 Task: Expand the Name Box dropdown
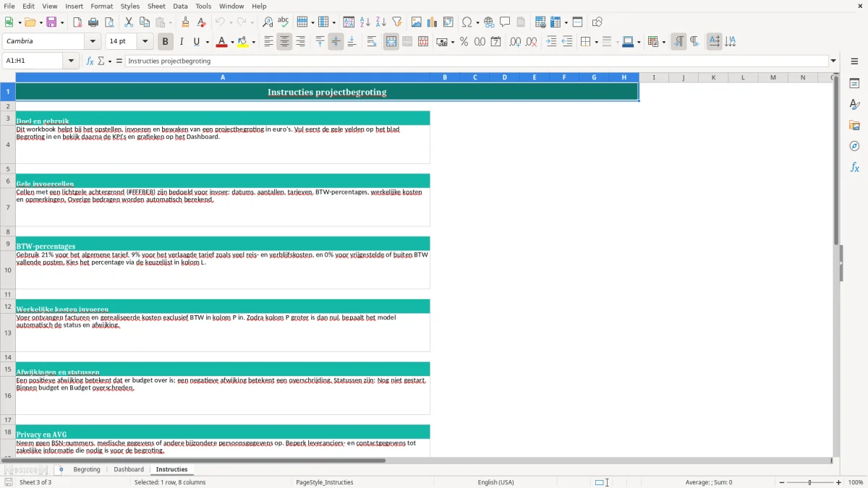tap(71, 61)
